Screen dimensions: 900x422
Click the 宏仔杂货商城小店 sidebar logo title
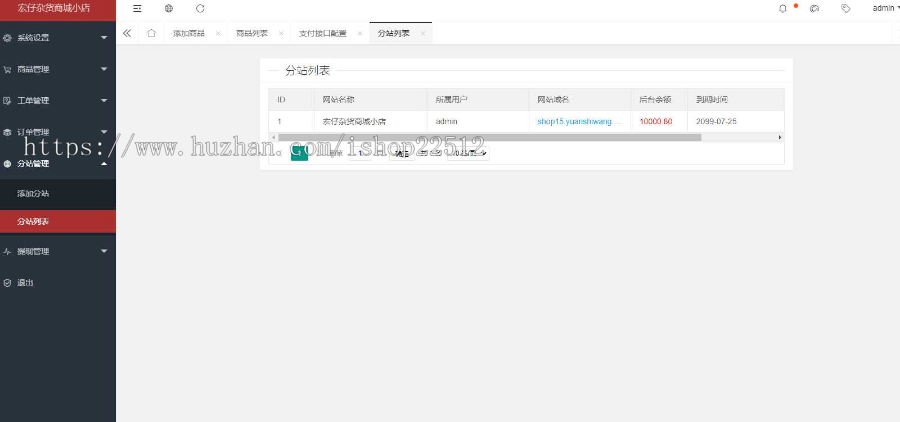click(x=53, y=9)
